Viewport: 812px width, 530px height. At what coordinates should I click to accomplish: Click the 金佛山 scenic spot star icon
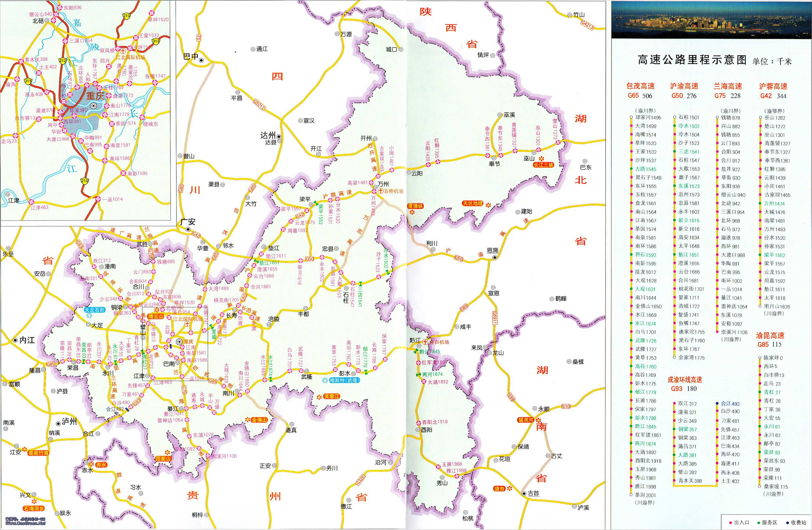[x=248, y=420]
